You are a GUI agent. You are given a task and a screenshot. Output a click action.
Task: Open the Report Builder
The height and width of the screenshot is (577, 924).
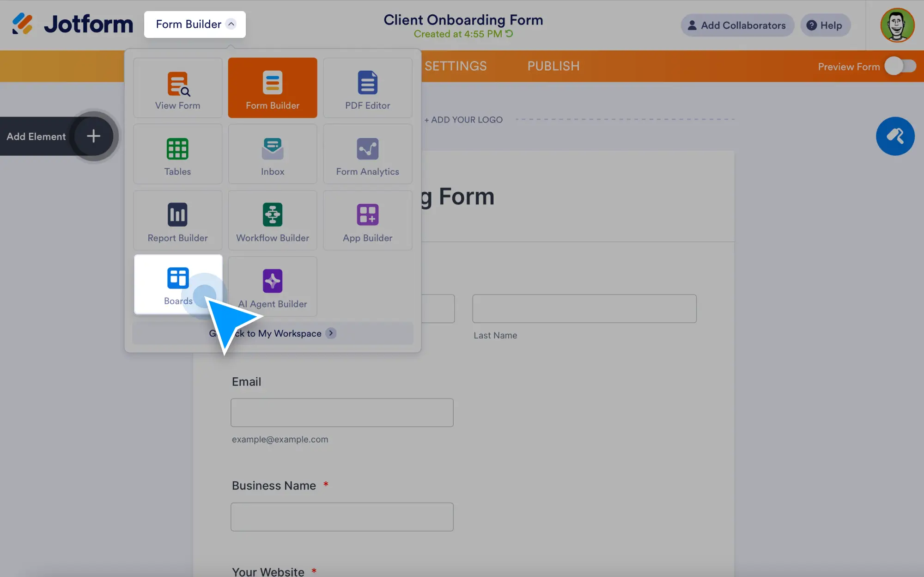pyautogui.click(x=178, y=221)
